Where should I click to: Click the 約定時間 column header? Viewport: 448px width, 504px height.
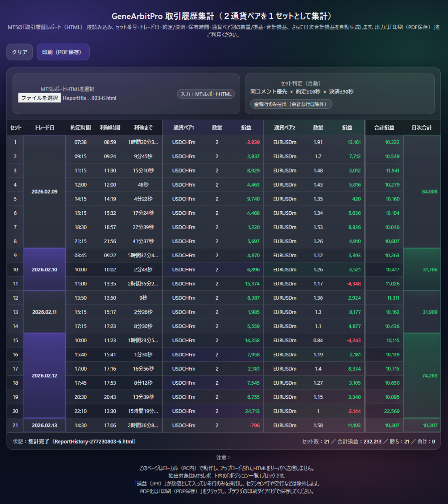(81, 127)
